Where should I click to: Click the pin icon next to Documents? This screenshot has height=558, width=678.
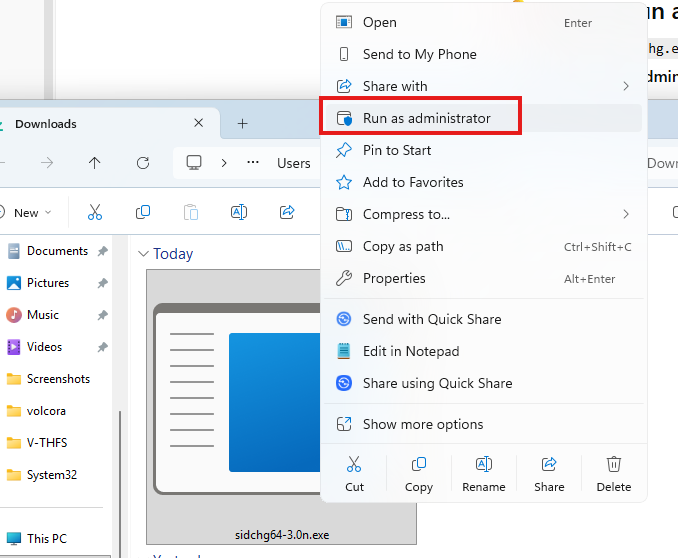click(x=102, y=251)
